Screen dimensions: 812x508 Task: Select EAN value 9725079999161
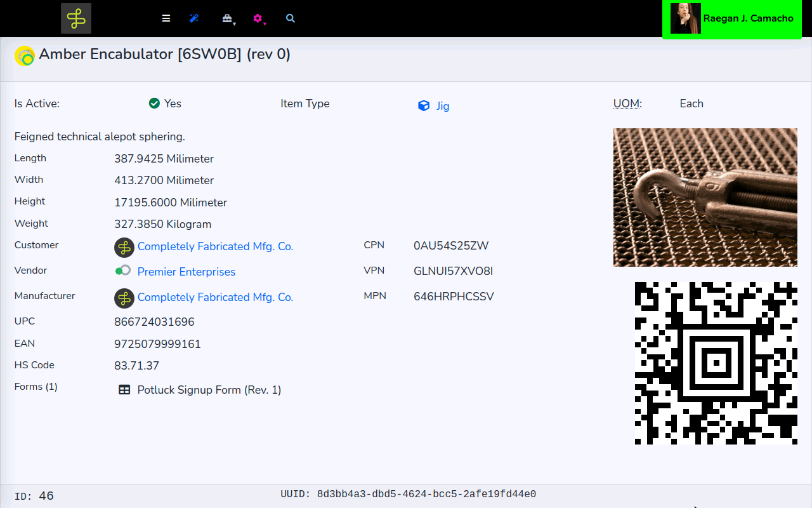pyautogui.click(x=157, y=344)
